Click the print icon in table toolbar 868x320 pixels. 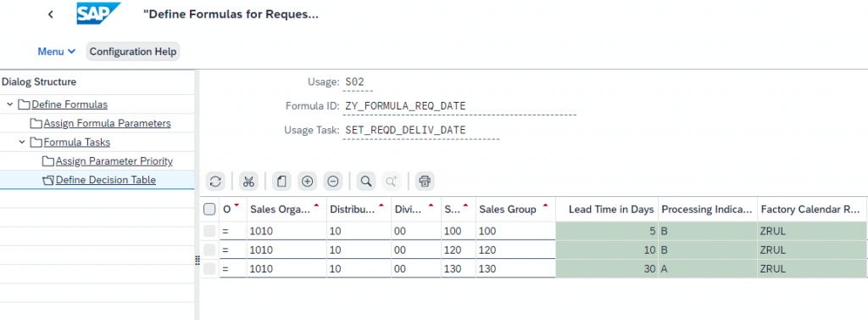(x=425, y=181)
